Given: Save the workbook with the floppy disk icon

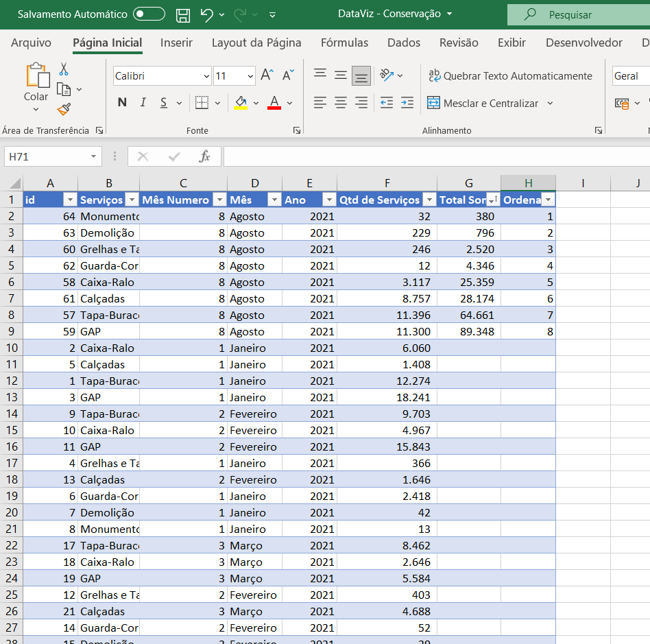Looking at the screenshot, I should click(x=183, y=15).
